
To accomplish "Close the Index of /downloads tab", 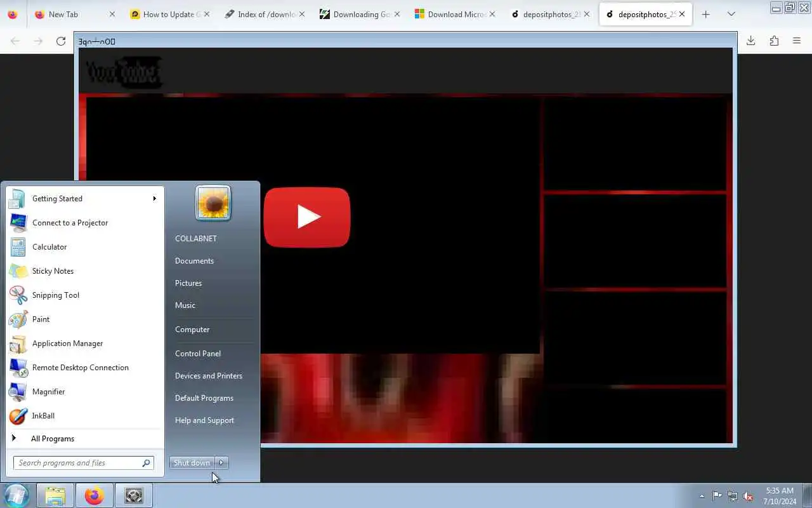I will click(301, 14).
